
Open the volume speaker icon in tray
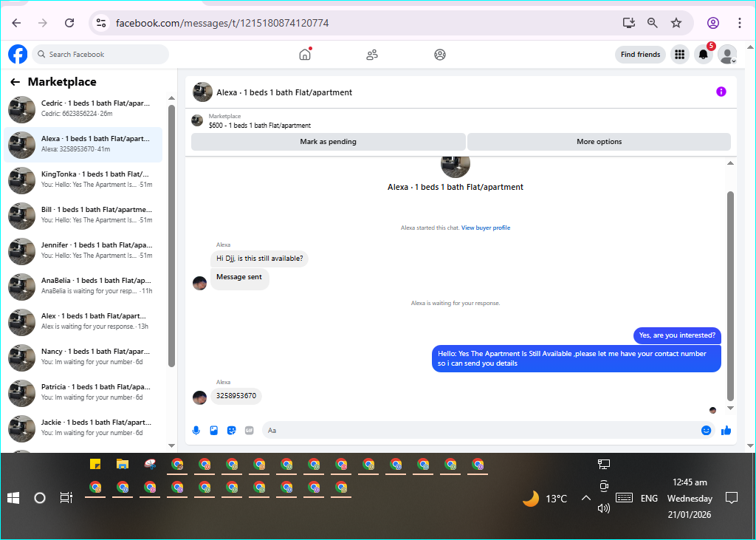604,508
